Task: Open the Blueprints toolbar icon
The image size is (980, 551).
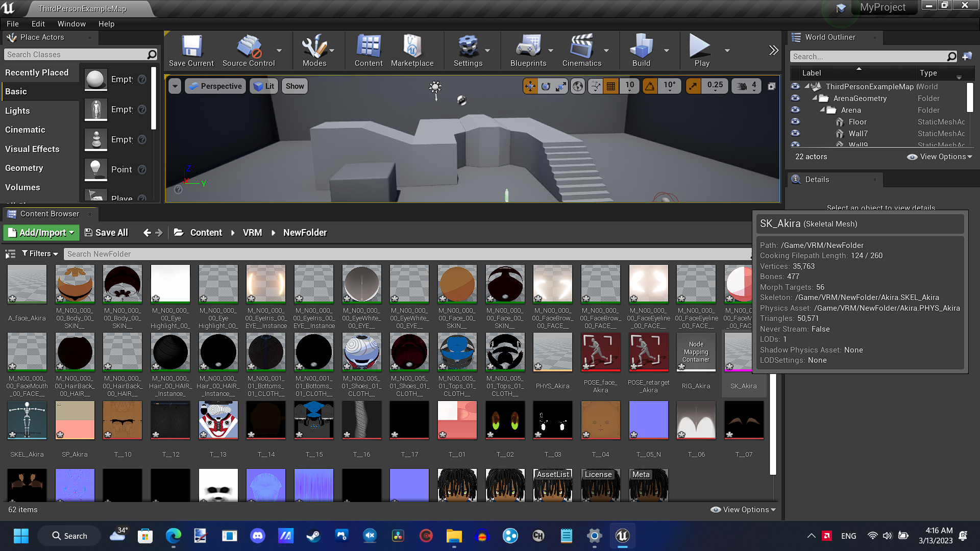Action: coord(528,51)
